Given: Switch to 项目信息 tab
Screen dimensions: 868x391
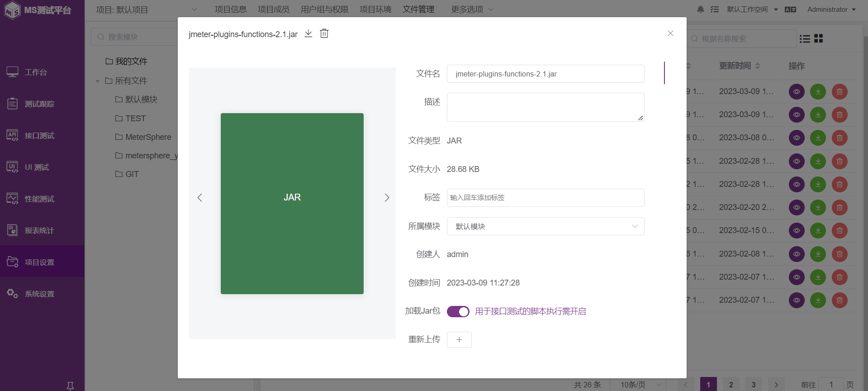Looking at the screenshot, I should point(231,10).
